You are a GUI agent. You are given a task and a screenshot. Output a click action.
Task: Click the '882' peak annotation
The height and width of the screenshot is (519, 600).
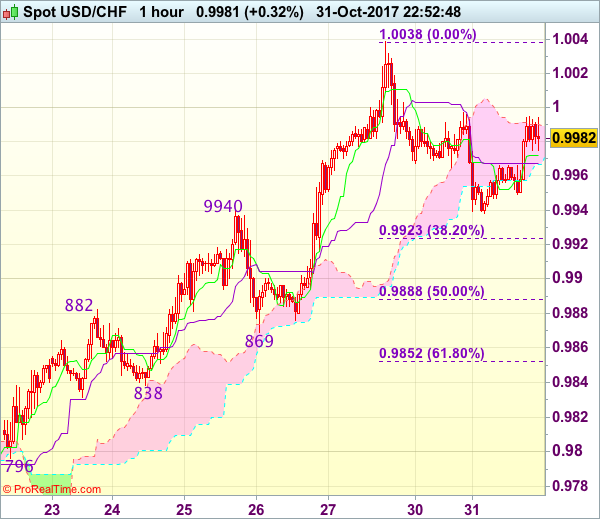79,305
